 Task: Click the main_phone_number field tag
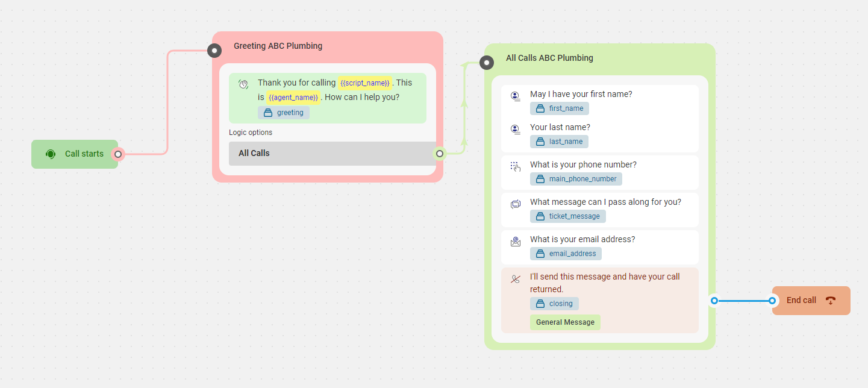pyautogui.click(x=576, y=179)
